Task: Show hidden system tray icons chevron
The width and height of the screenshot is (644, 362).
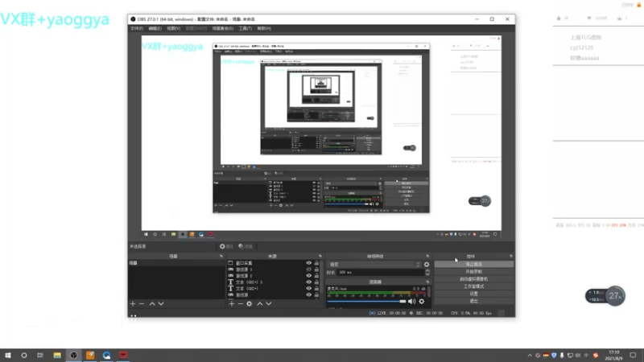Action: coord(530,356)
